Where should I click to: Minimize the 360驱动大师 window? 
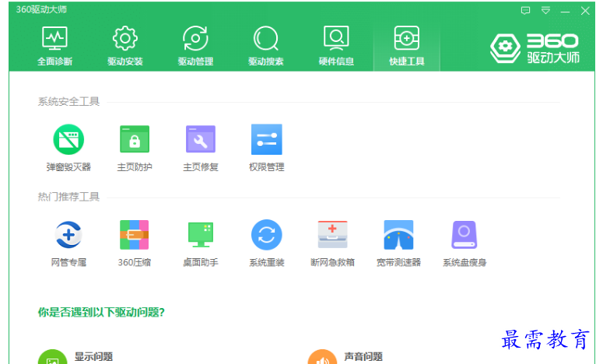(x=565, y=12)
